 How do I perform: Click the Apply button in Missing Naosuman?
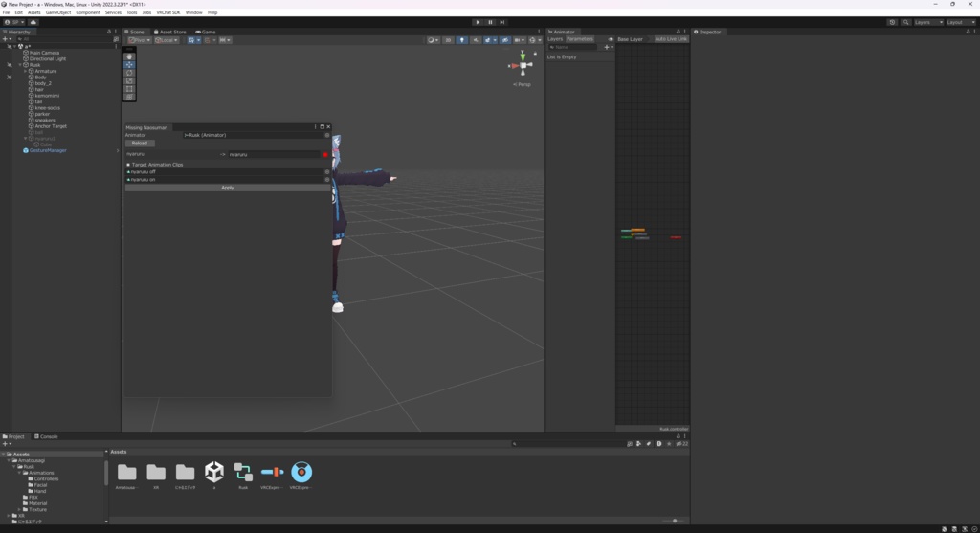coord(228,188)
